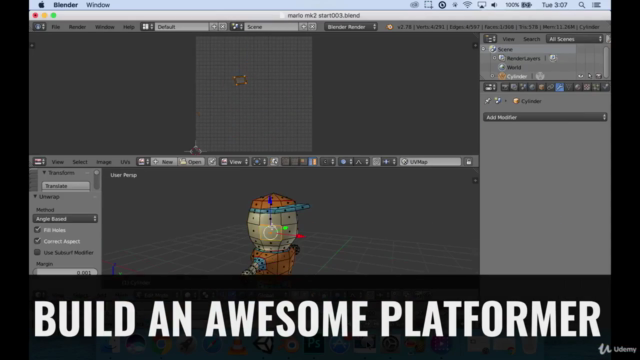Viewport: 640px width, 360px height.
Task: Click the macOS Spotlight search icon
Action: (582, 5)
